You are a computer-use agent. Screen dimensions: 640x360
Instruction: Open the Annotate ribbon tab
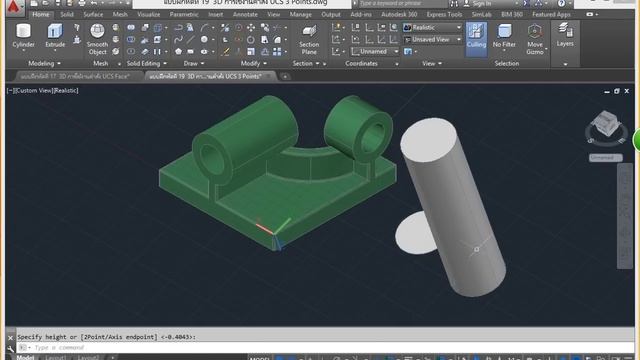[245, 14]
